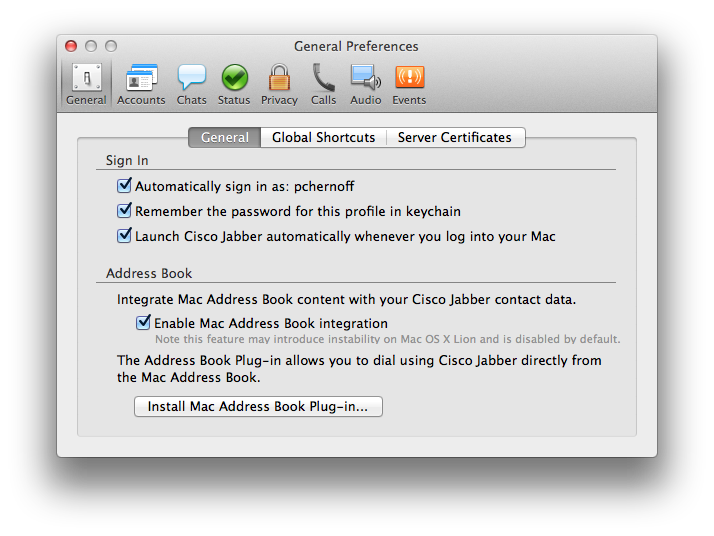Toggle Launch Cisco Jabber automatically checkbox
714x536 pixels.
click(x=124, y=235)
